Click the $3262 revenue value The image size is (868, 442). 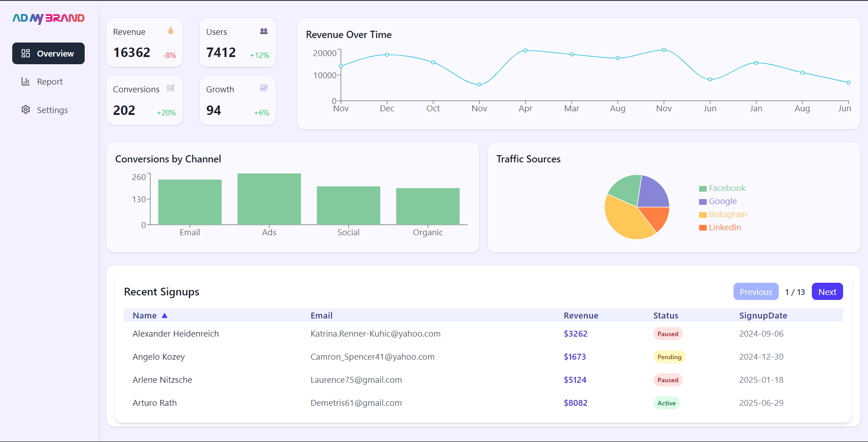(575, 334)
